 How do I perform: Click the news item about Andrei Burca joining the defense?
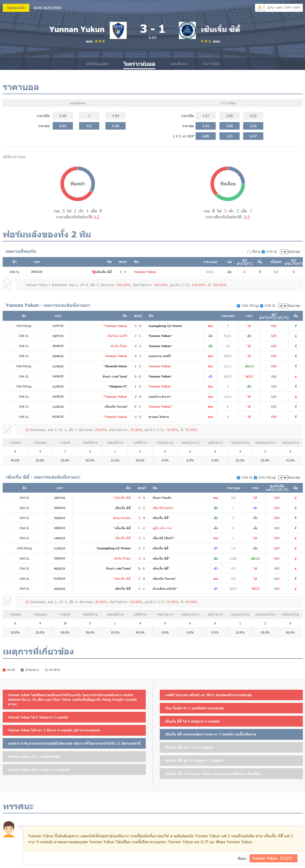74,699
